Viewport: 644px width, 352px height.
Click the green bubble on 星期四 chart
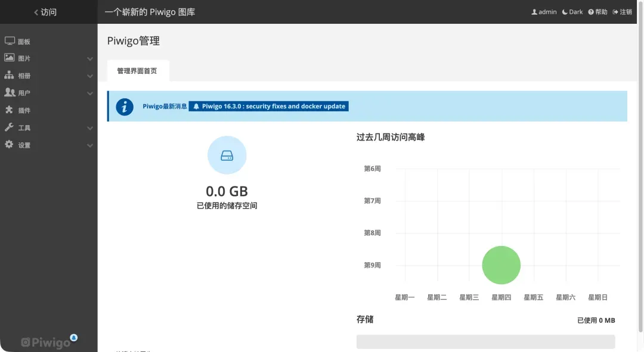[501, 265]
